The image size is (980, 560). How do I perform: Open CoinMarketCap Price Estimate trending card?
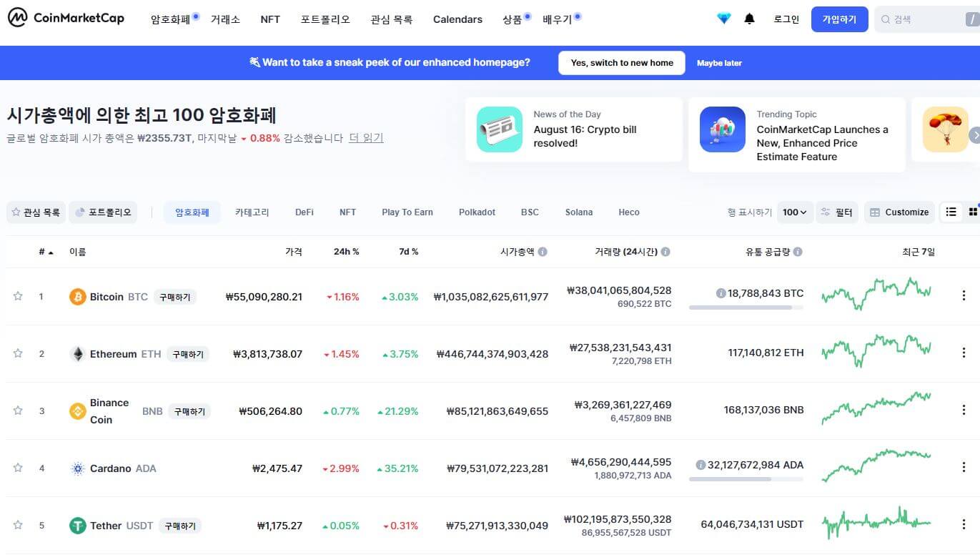pyautogui.click(x=797, y=134)
